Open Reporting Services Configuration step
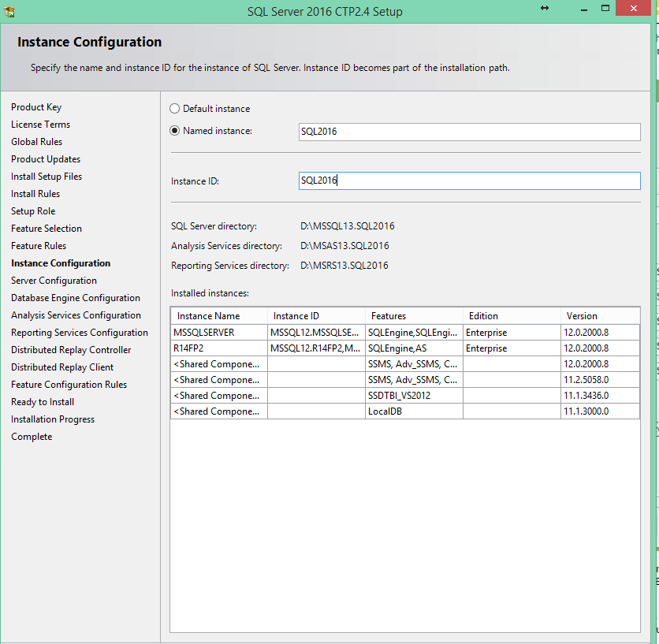Image resolution: width=659 pixels, height=644 pixels. click(80, 333)
